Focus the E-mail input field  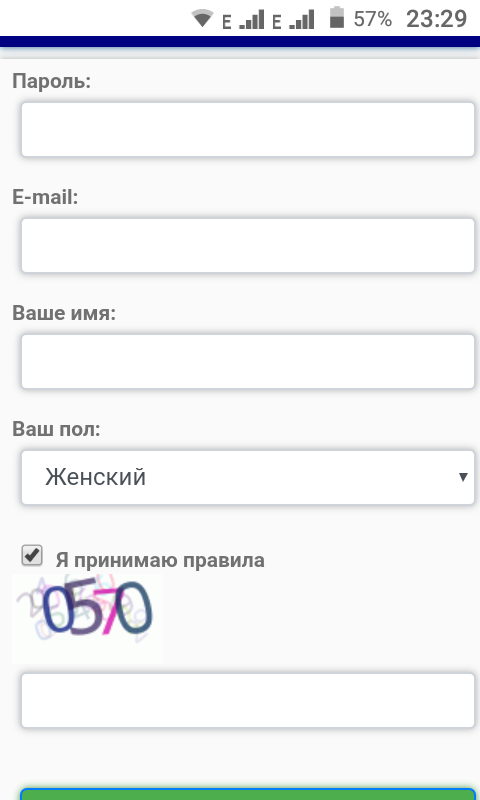[248, 245]
